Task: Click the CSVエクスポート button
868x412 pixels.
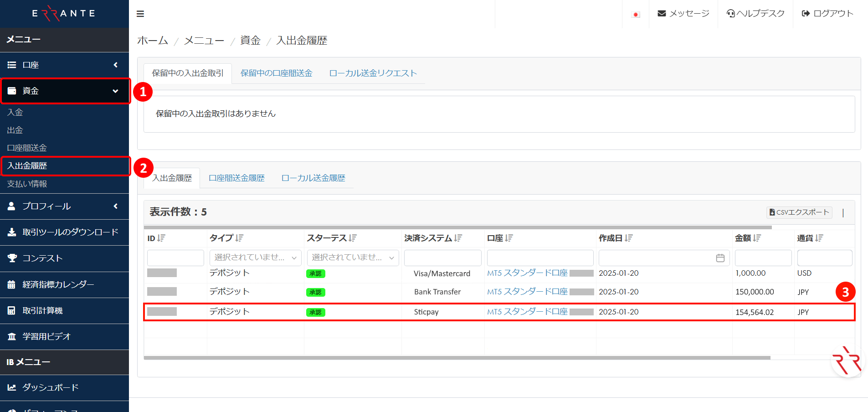Action: tap(799, 212)
